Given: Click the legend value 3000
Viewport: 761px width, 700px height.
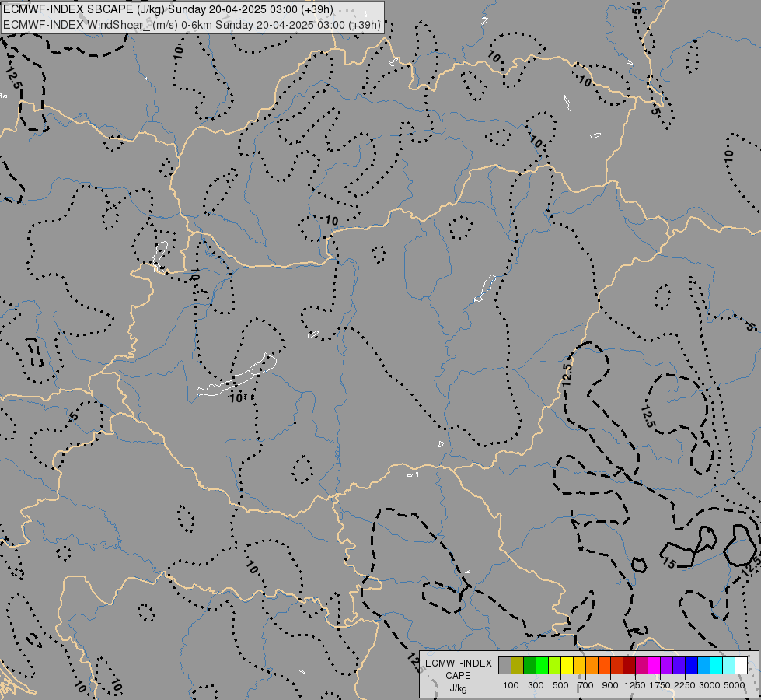Looking at the screenshot, I should pos(710,685).
